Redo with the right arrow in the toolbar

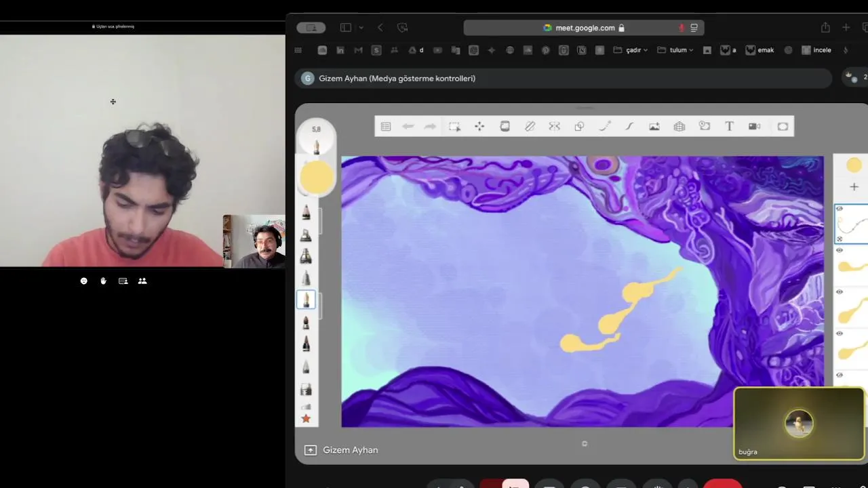click(x=430, y=126)
